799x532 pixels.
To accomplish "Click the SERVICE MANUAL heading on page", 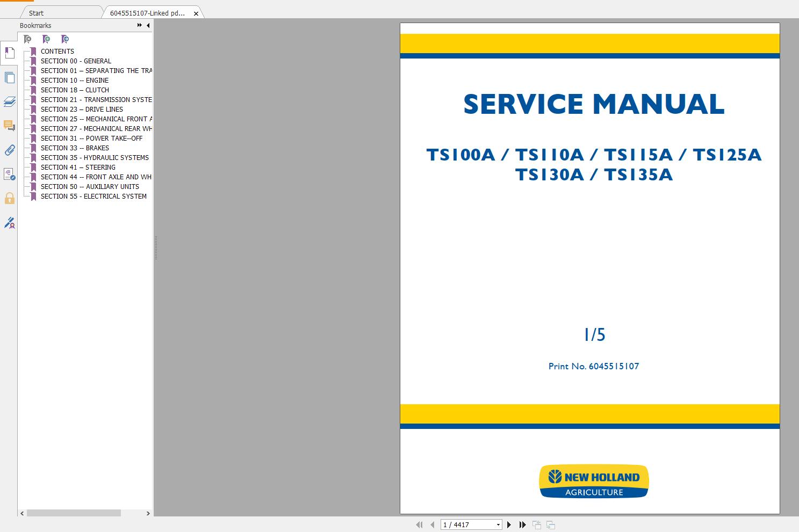I will pos(594,104).
